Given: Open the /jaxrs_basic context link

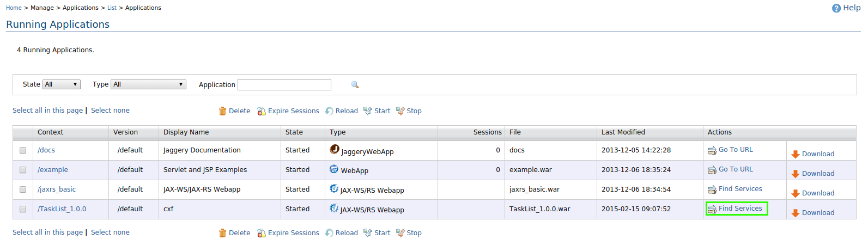Looking at the screenshot, I should (57, 189).
